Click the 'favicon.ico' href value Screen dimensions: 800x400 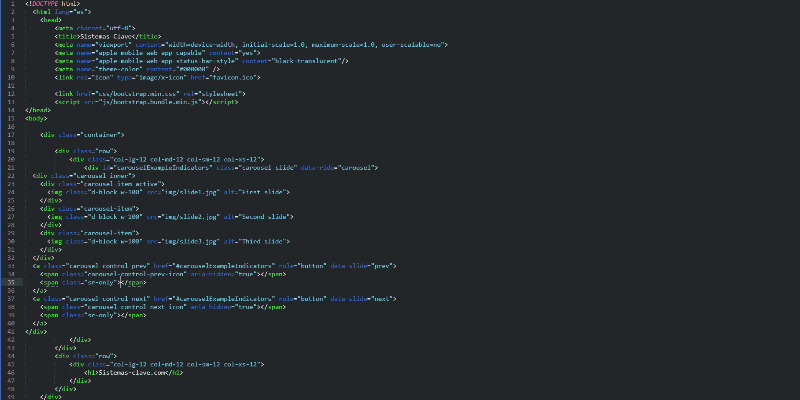pos(231,78)
